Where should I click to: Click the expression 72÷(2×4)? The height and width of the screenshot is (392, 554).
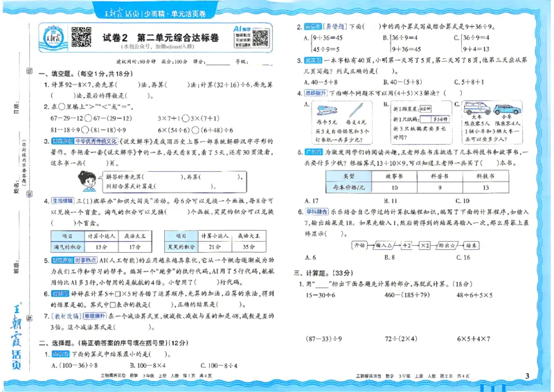(x=401, y=339)
